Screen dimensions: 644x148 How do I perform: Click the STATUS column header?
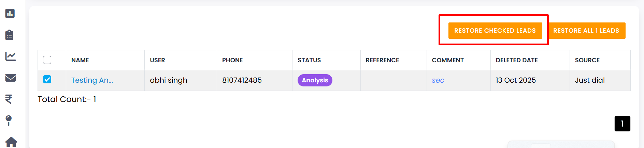[309, 60]
